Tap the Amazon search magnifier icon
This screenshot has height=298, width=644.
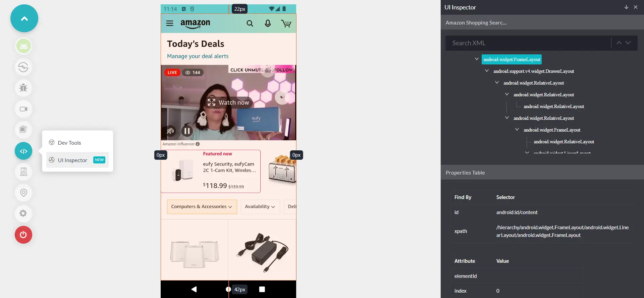pos(250,23)
